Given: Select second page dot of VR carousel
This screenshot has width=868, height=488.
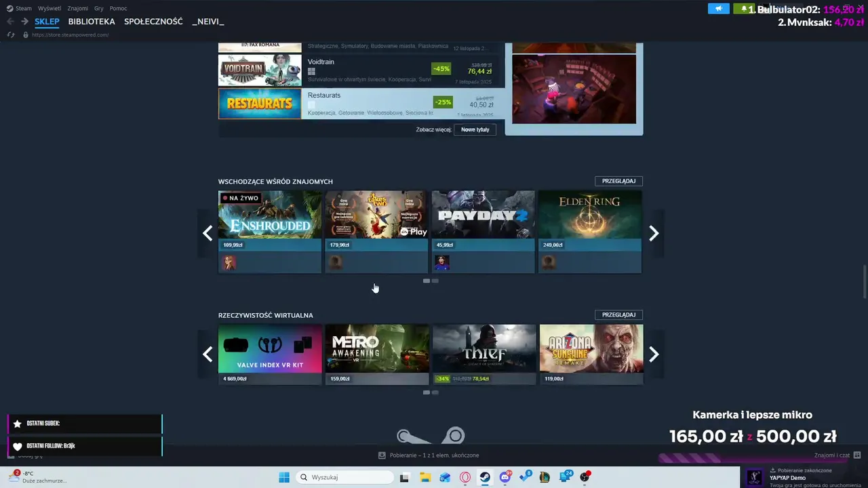Looking at the screenshot, I should pos(435,392).
